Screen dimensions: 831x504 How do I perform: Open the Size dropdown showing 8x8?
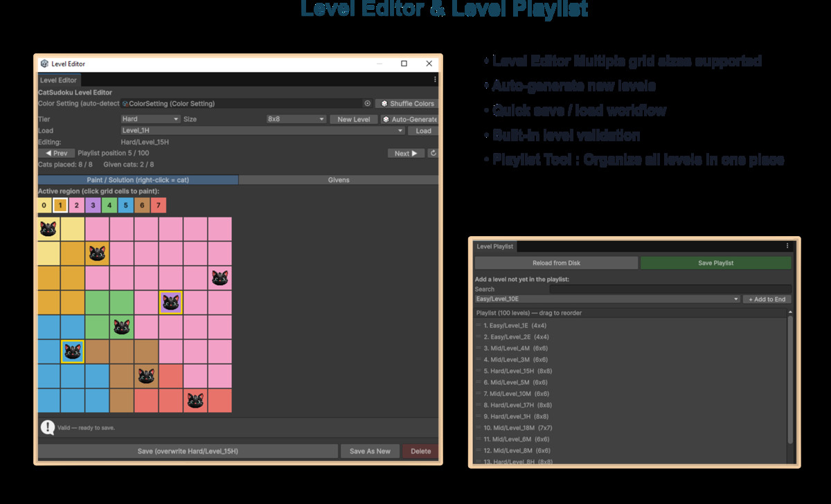point(296,119)
